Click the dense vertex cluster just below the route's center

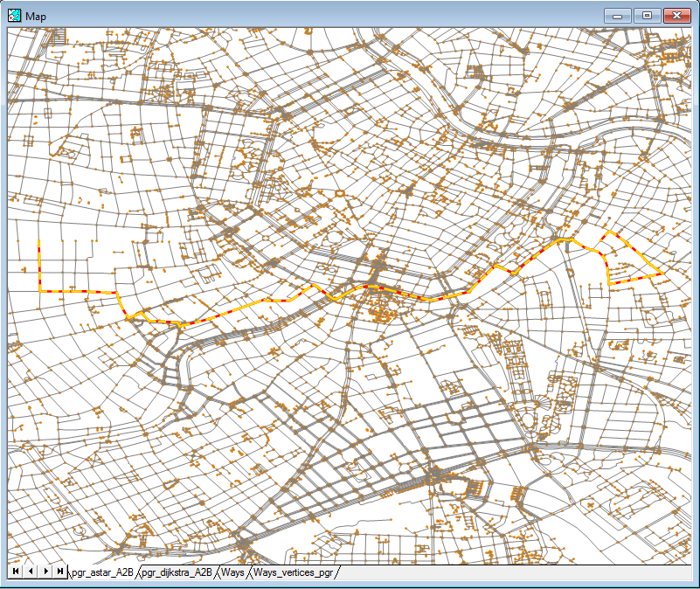pos(382,308)
